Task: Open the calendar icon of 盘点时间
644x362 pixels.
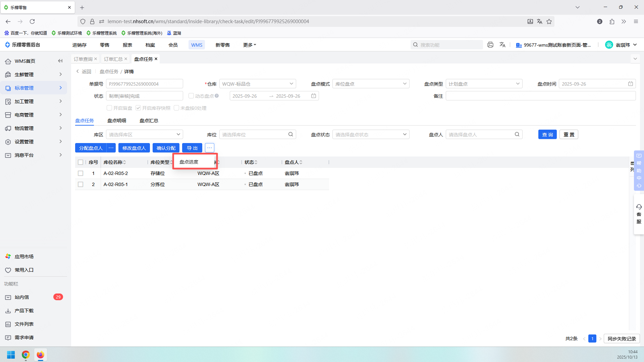Action: (631, 84)
